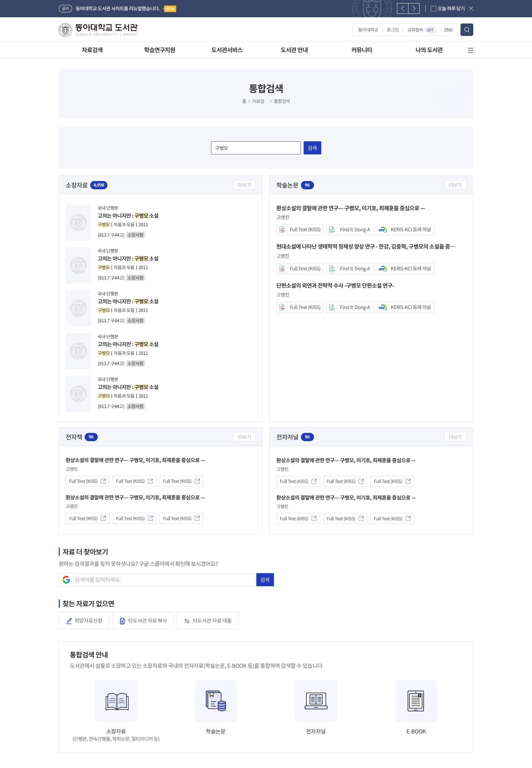The width and height of the screenshot is (532, 768).
Task: Expand 전자저널 results with 더보기
Action: point(455,437)
